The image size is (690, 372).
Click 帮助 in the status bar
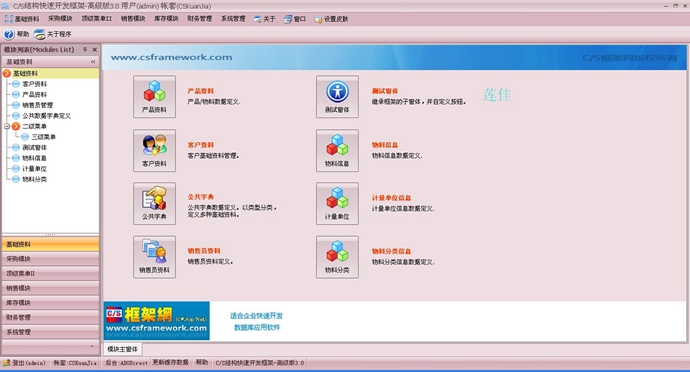click(202, 362)
